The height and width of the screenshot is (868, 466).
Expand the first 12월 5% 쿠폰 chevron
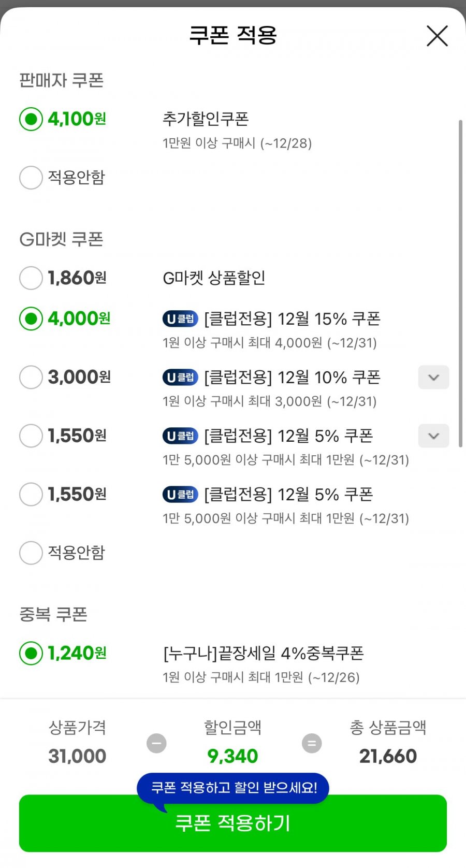[433, 436]
